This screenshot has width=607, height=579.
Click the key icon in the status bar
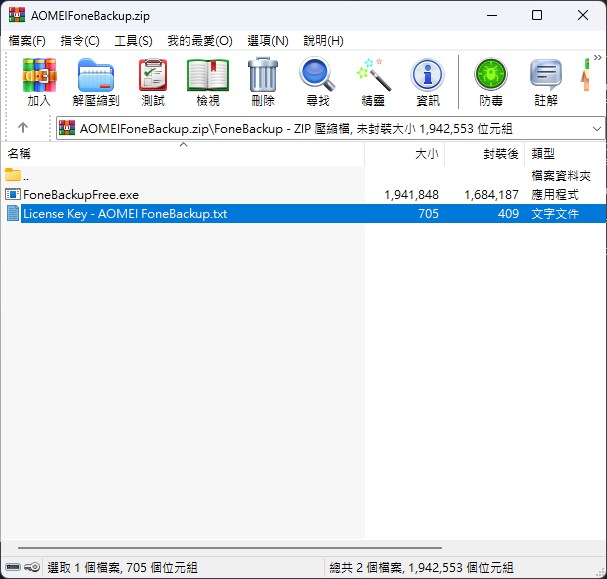pyautogui.click(x=32, y=567)
